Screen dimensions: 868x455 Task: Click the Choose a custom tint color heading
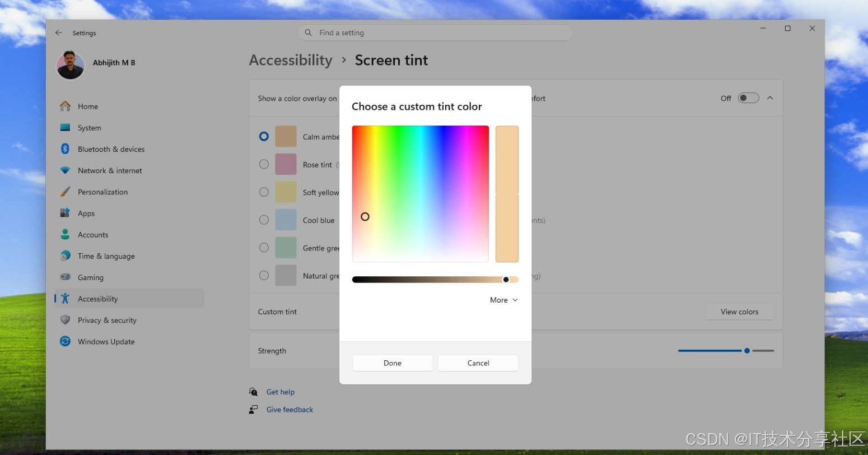click(417, 106)
